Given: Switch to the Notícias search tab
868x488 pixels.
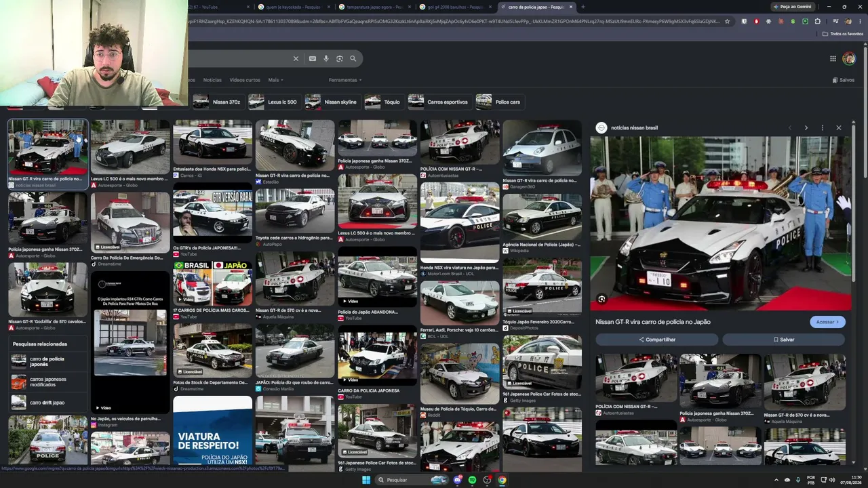Looking at the screenshot, I should [x=212, y=80].
